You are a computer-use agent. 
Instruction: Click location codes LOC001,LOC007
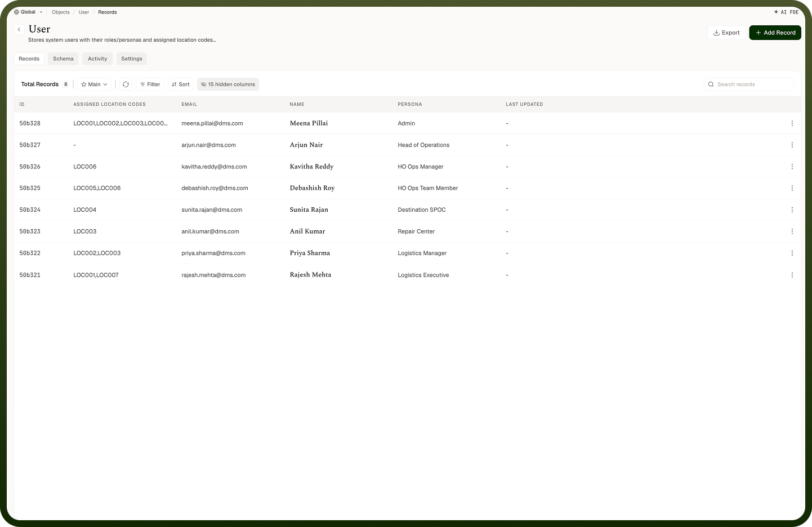click(x=96, y=275)
